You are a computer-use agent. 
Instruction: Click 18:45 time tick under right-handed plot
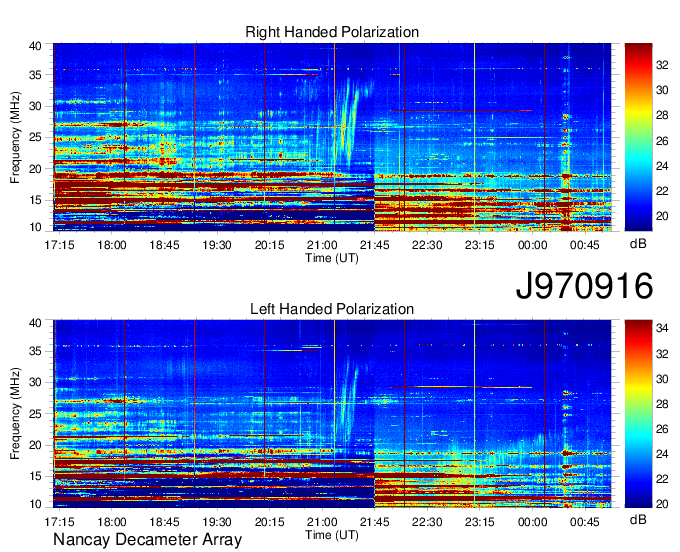[x=164, y=245]
